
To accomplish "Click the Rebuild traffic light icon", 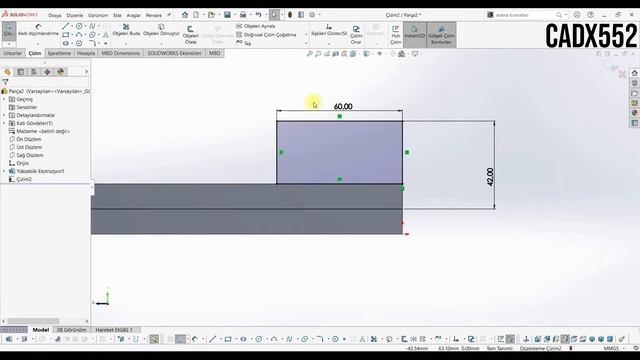I will (290, 15).
